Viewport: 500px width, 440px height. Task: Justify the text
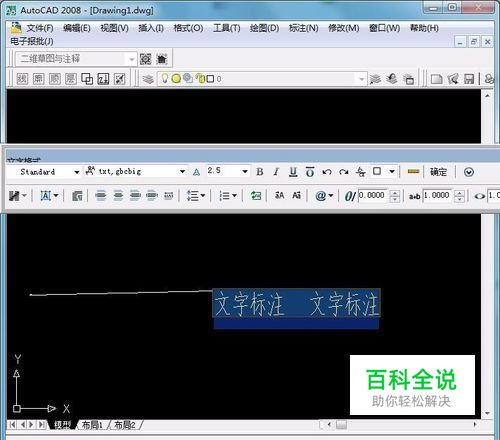152,196
